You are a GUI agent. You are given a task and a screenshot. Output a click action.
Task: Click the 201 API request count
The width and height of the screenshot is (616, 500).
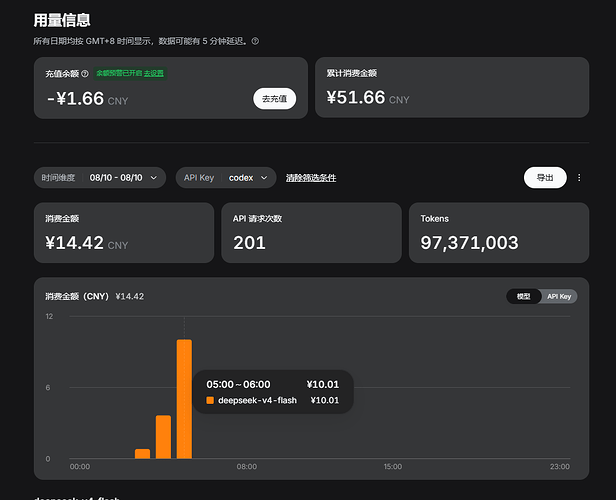click(249, 243)
